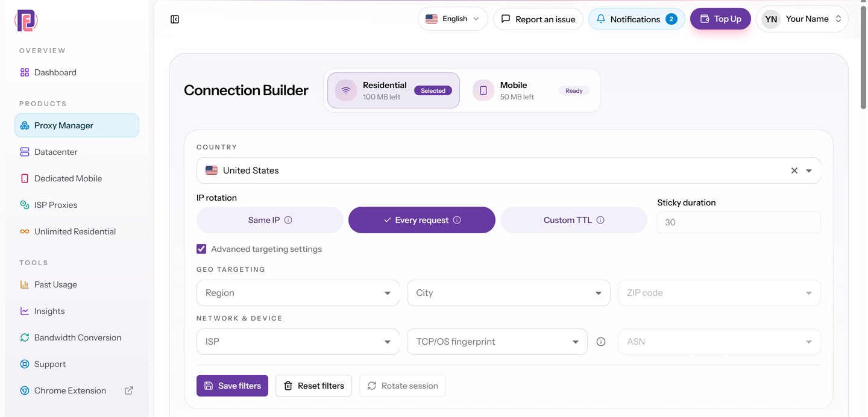Open the Region dropdown

298,293
